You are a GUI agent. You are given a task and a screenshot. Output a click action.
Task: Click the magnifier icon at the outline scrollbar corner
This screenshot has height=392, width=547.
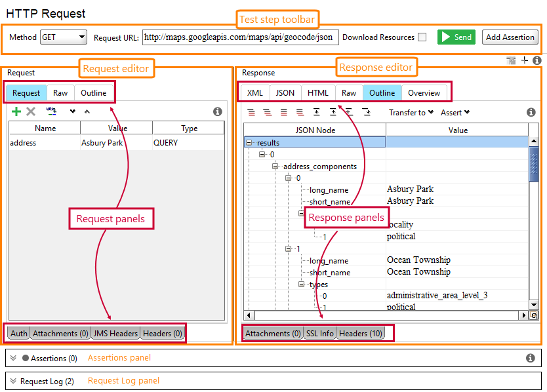tap(534, 315)
